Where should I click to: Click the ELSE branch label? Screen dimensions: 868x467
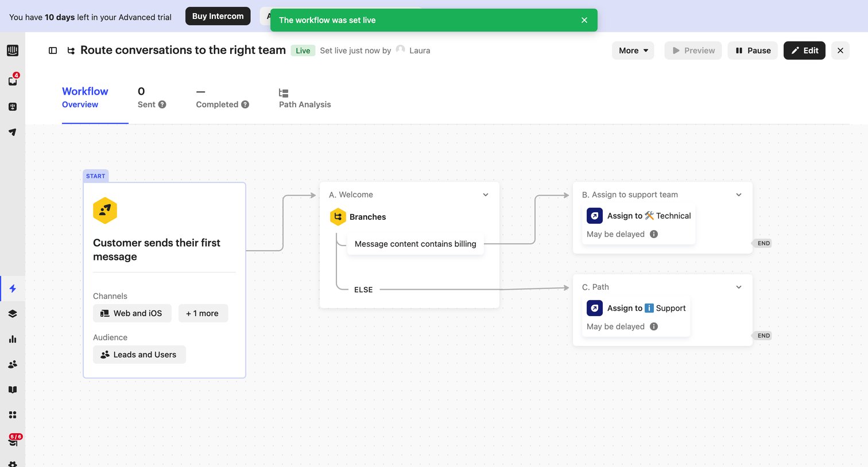(363, 290)
